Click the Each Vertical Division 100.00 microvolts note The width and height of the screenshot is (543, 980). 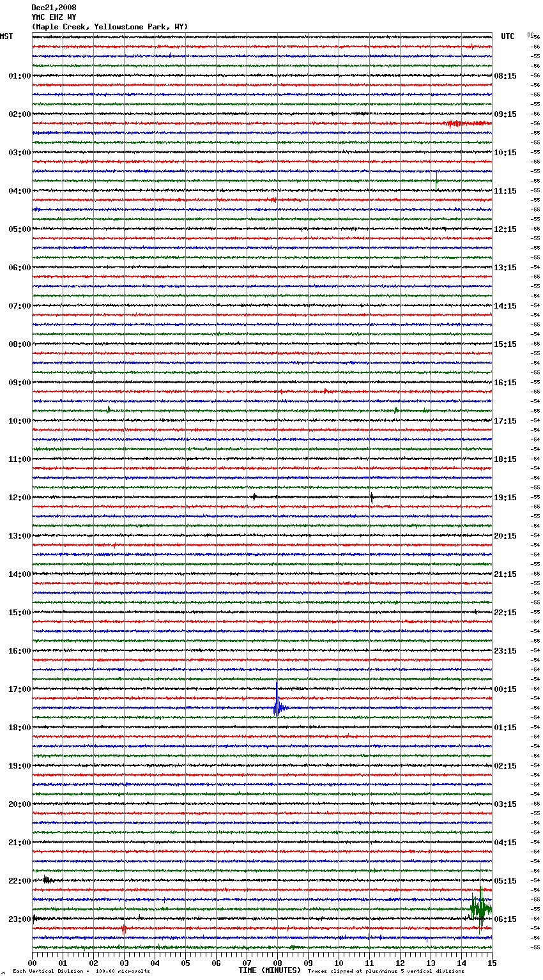point(82,971)
